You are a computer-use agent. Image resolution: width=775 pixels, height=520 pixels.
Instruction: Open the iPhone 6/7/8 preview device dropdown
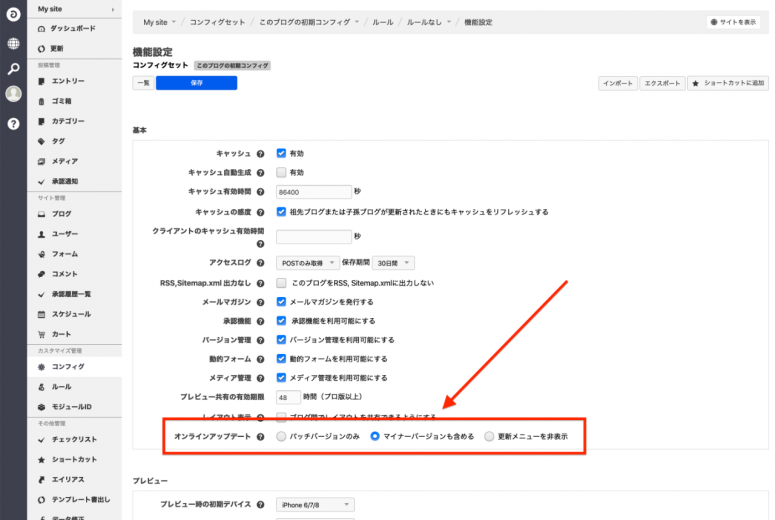click(x=315, y=505)
